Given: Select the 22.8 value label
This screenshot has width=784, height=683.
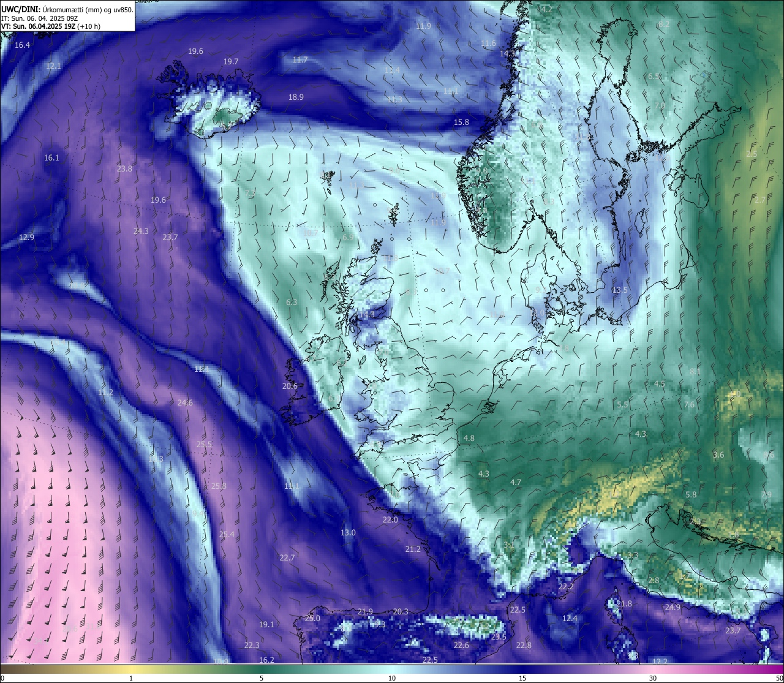Looking at the screenshot, I should pos(524,646).
